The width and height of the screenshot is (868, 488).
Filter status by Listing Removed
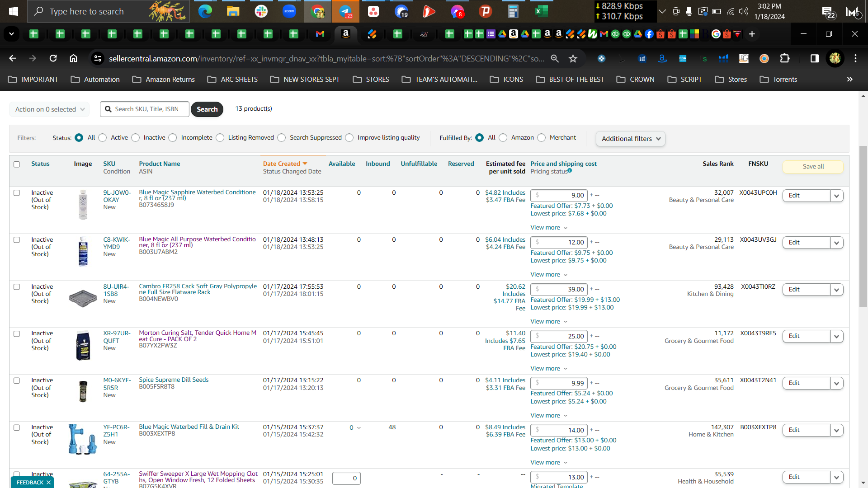[220, 138]
